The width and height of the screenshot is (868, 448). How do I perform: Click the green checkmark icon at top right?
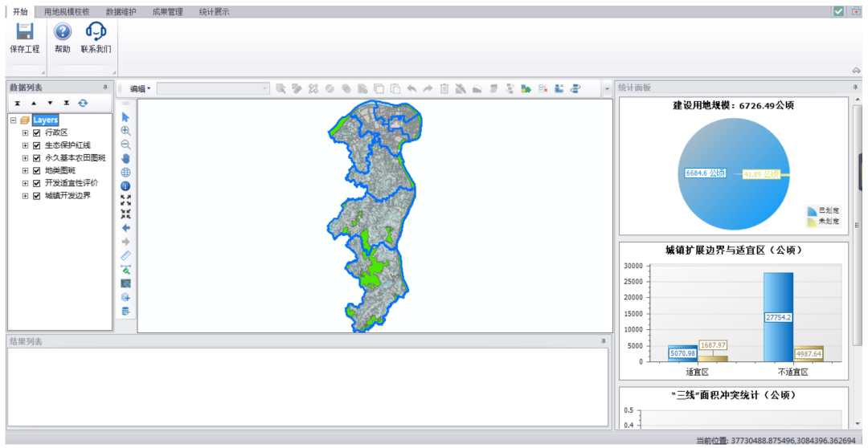pos(838,11)
